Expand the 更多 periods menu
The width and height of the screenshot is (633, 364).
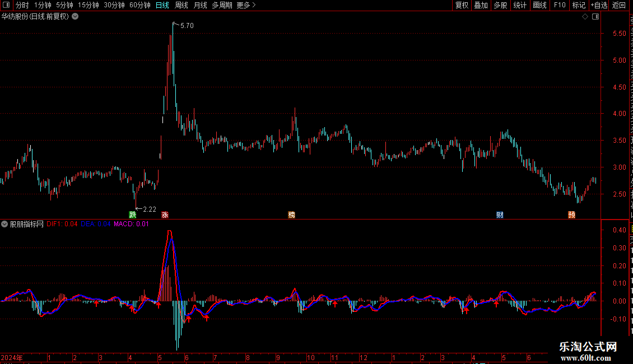246,5
